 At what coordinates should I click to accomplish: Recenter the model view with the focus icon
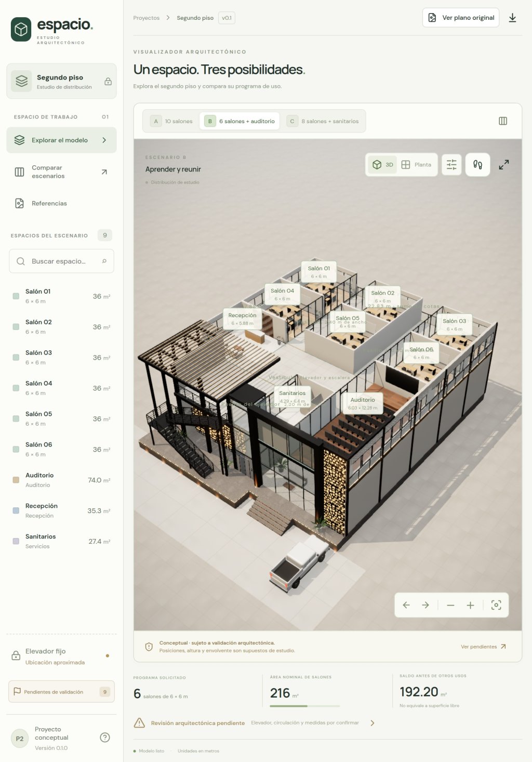pyautogui.click(x=496, y=605)
